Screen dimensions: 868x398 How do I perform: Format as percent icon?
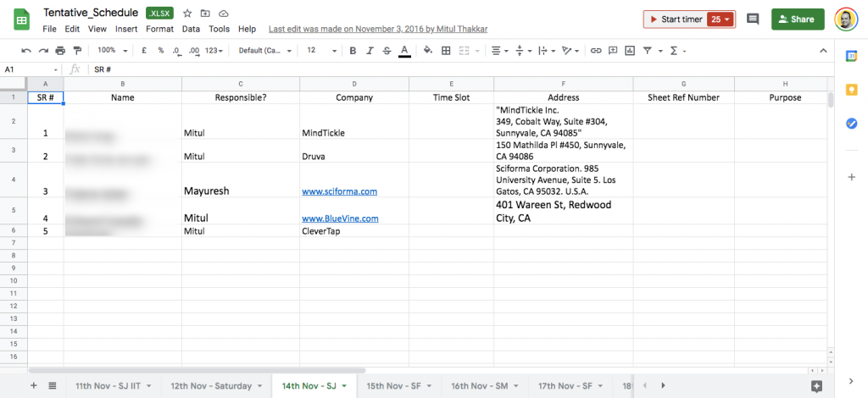tap(160, 50)
